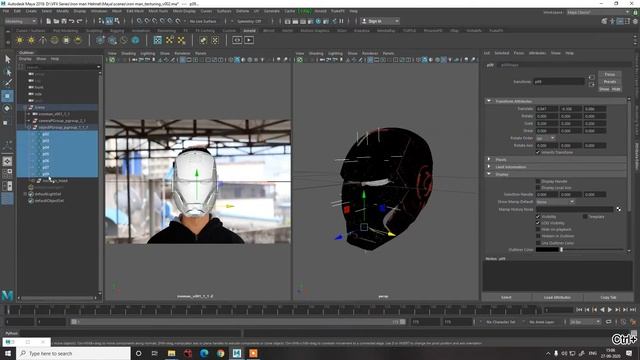Click the Redo arrow icon
The height and width of the screenshot is (360, 640).
(80, 21)
